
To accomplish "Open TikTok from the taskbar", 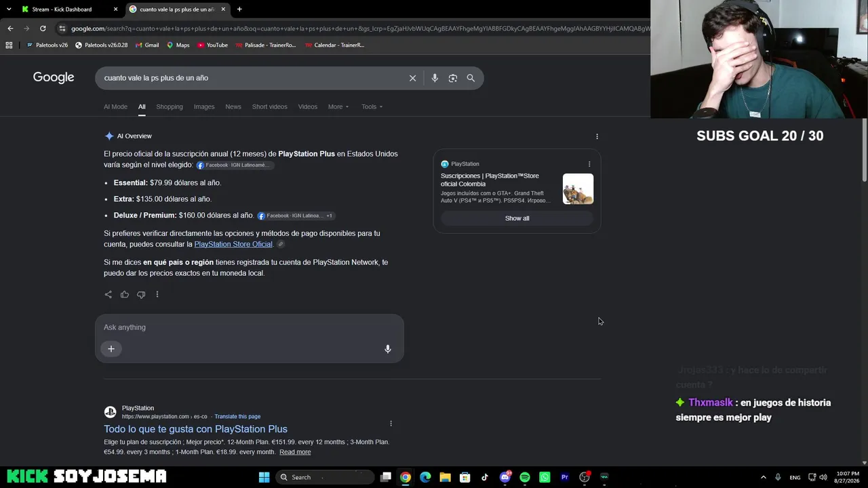I will tap(485, 477).
